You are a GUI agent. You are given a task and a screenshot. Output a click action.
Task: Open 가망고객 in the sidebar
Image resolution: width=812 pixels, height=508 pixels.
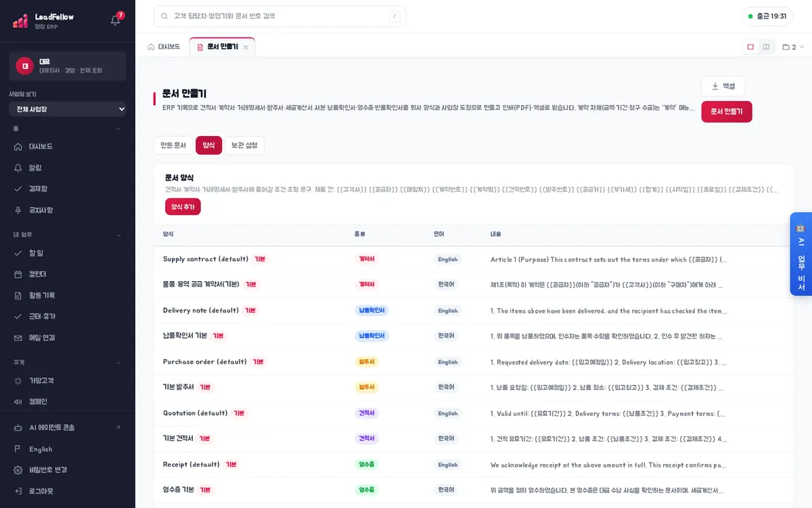(68, 381)
